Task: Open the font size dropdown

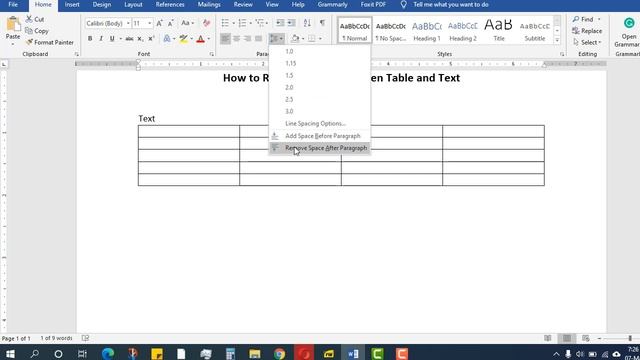Action: click(149, 23)
